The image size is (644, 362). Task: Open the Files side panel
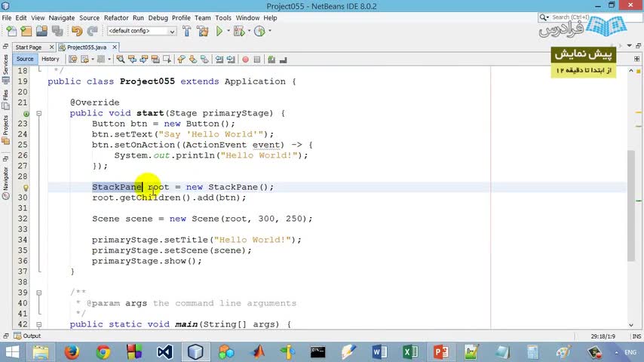point(5,100)
